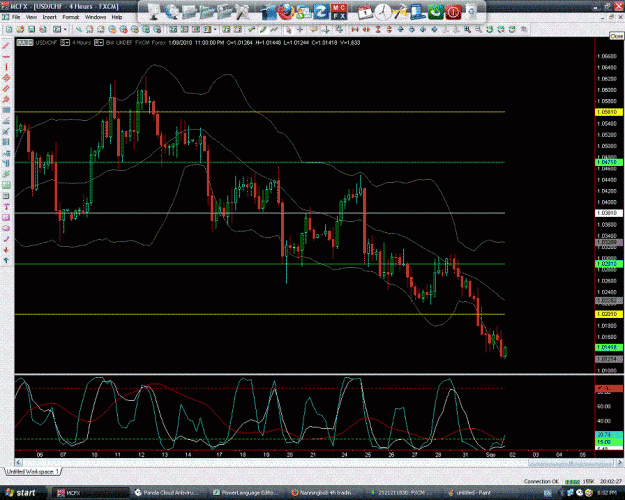Click the yellow 1.02010 price level label
625x500 pixels.
608,314
